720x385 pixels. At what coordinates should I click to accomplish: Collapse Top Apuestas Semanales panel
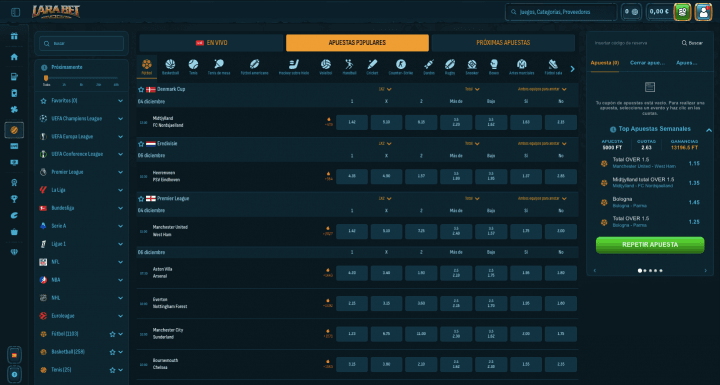[x=709, y=130]
